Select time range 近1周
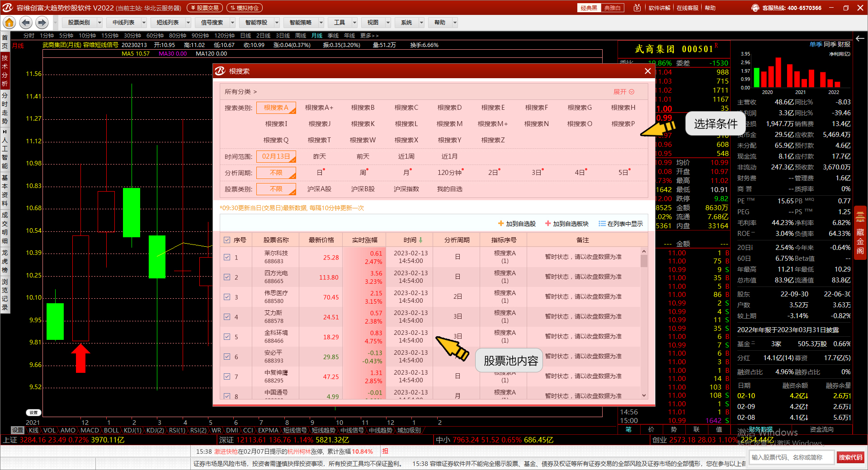This screenshot has height=470, width=868. (406, 156)
